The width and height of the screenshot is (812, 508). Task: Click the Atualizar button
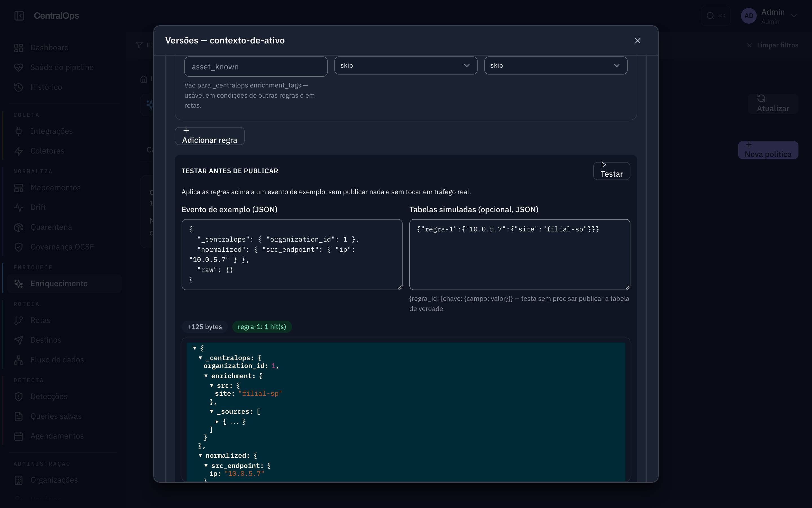(x=773, y=104)
